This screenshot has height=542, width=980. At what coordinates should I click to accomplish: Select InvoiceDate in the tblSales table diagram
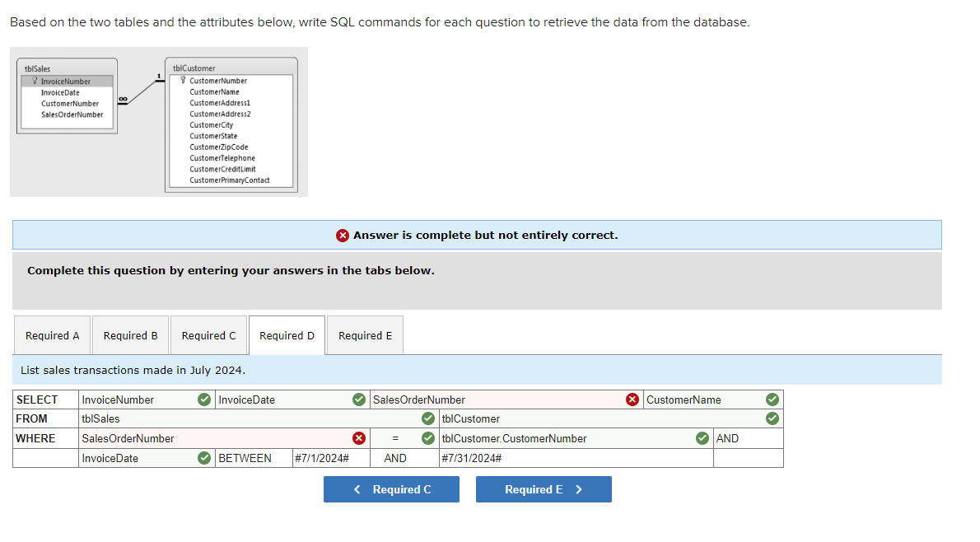(60, 92)
